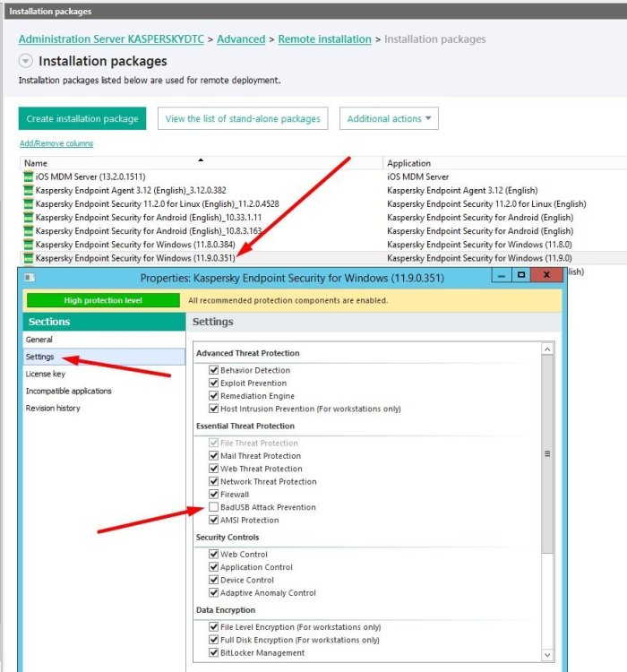Screen dimensions: 627x672
Task: Click the settings list scrollbar thumb
Action: pos(547,454)
